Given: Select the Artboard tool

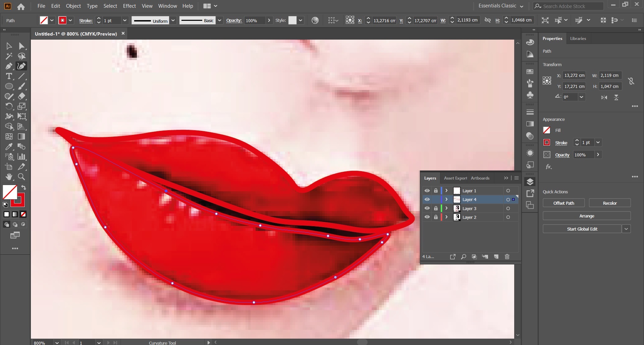Looking at the screenshot, I should tap(9, 167).
